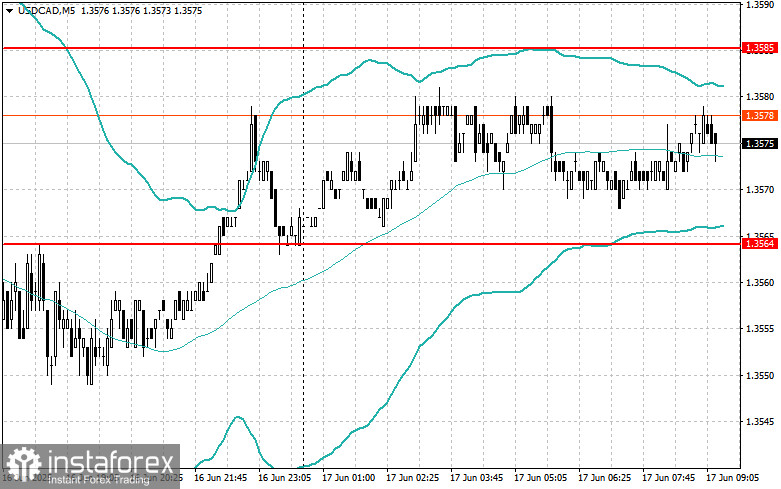Select the 1.3580 price scale value
781x489 pixels.
click(x=760, y=96)
